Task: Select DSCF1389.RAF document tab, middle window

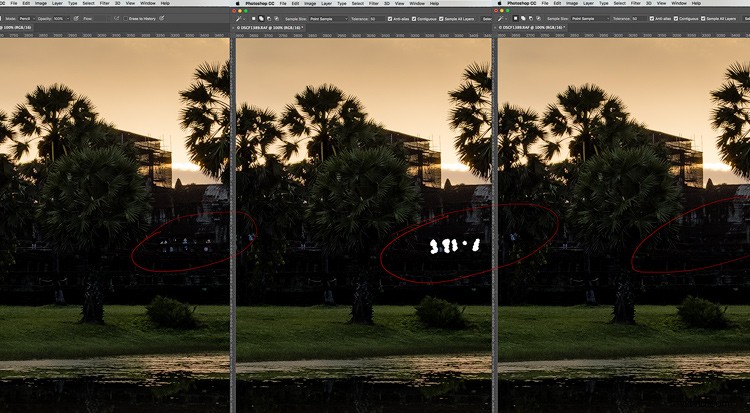Action: click(270, 27)
